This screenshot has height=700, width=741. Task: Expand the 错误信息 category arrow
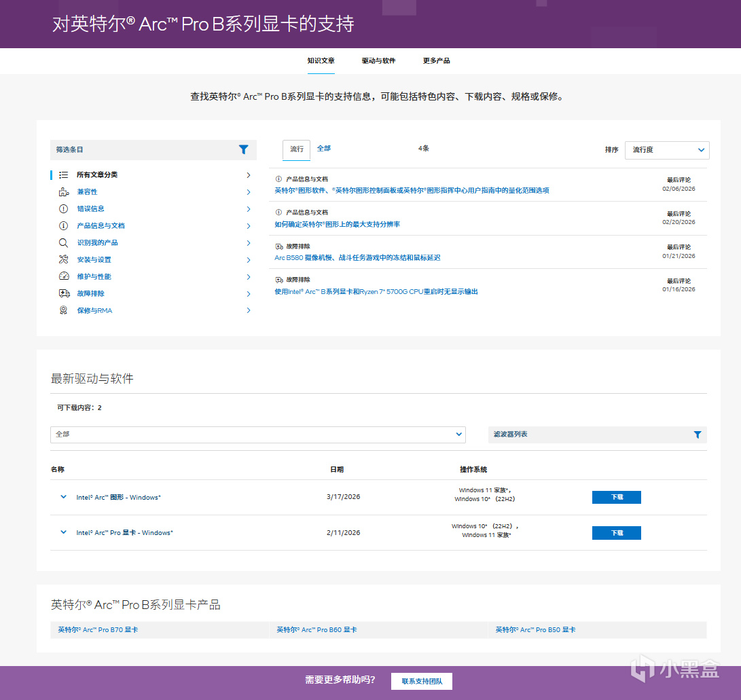point(249,209)
